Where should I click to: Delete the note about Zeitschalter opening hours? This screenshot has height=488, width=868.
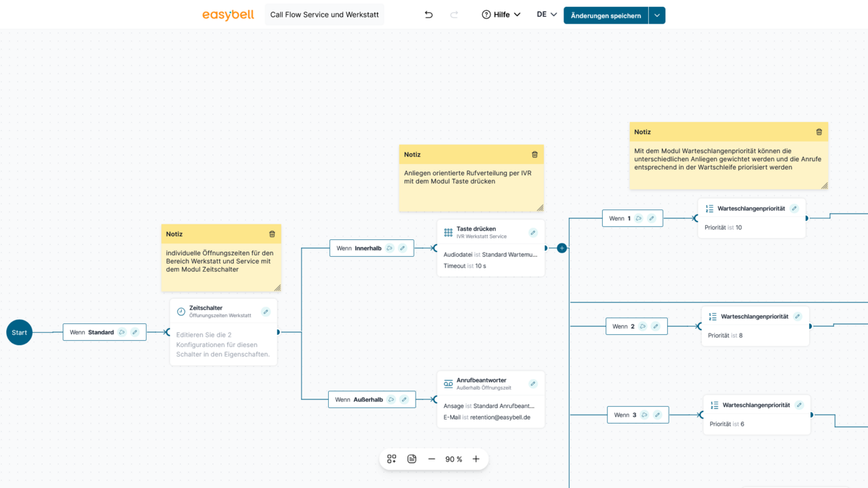point(272,235)
